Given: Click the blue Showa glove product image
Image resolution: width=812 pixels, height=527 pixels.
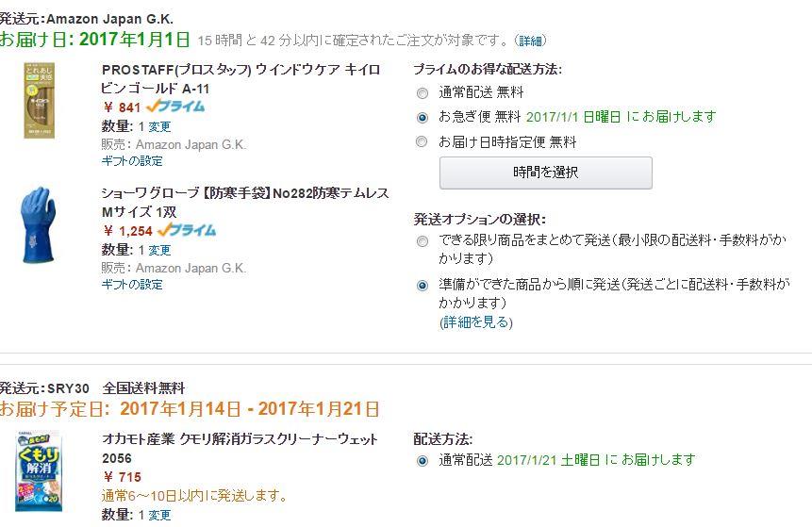Looking at the screenshot, I should (x=39, y=225).
